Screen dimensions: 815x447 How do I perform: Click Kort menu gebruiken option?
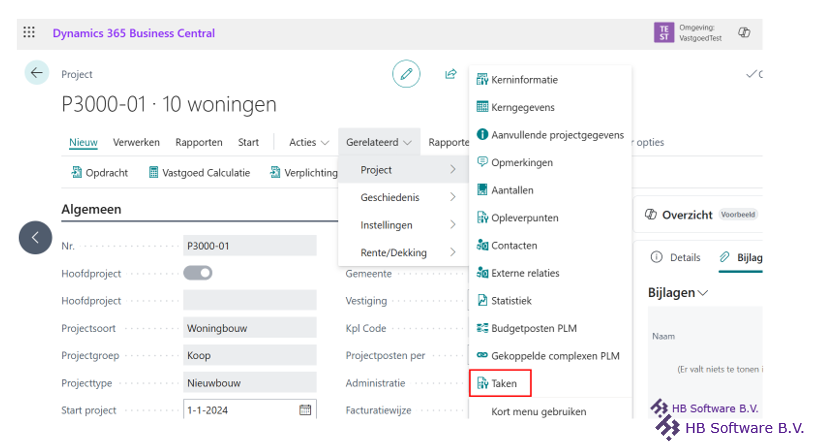coord(538,411)
